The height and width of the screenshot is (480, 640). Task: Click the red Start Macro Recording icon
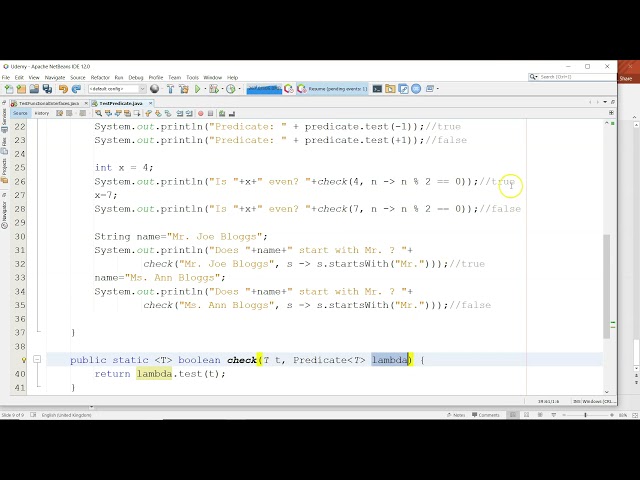click(200, 113)
